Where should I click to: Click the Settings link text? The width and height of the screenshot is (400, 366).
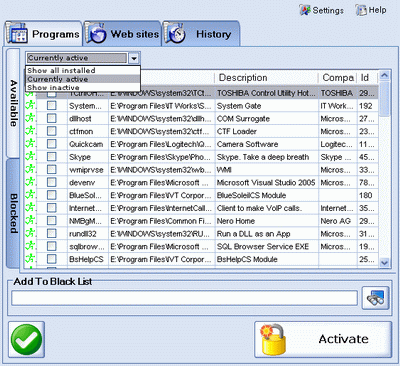[x=328, y=10]
